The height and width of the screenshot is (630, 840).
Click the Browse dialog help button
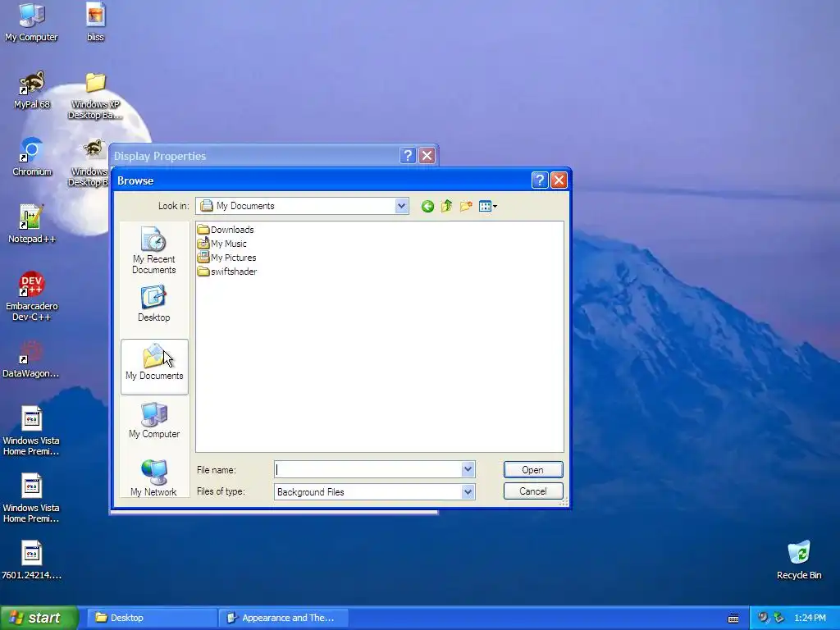click(x=540, y=180)
